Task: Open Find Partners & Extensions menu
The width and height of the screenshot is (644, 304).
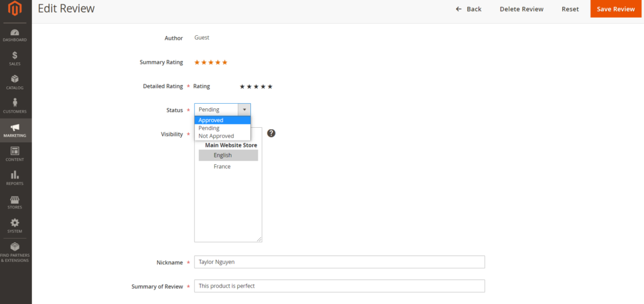Action: coord(15,252)
